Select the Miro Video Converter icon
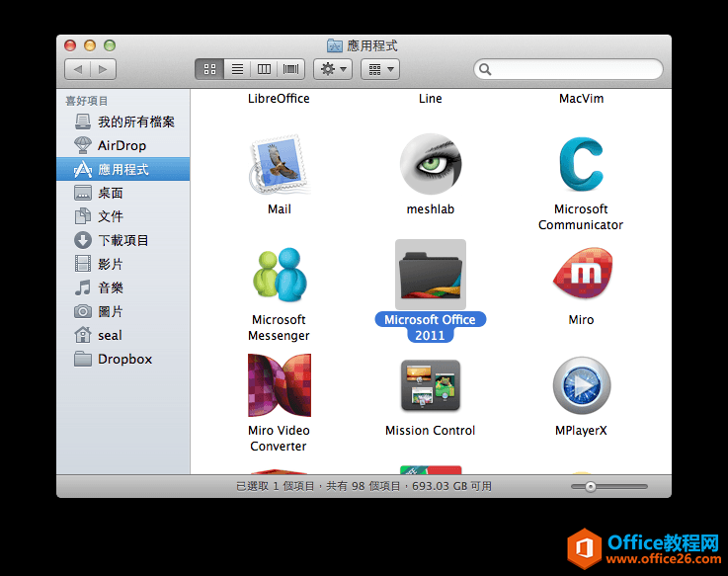 click(x=279, y=385)
